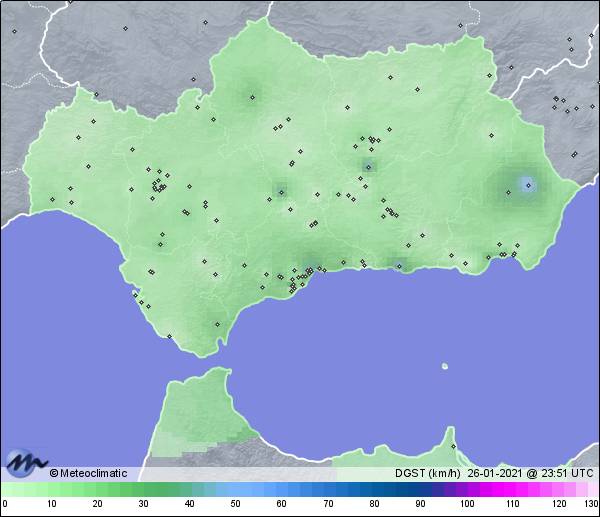This screenshot has height=517, width=600.
Task: Click the station marker on the light-blue gust hotspot
Action: tap(528, 186)
